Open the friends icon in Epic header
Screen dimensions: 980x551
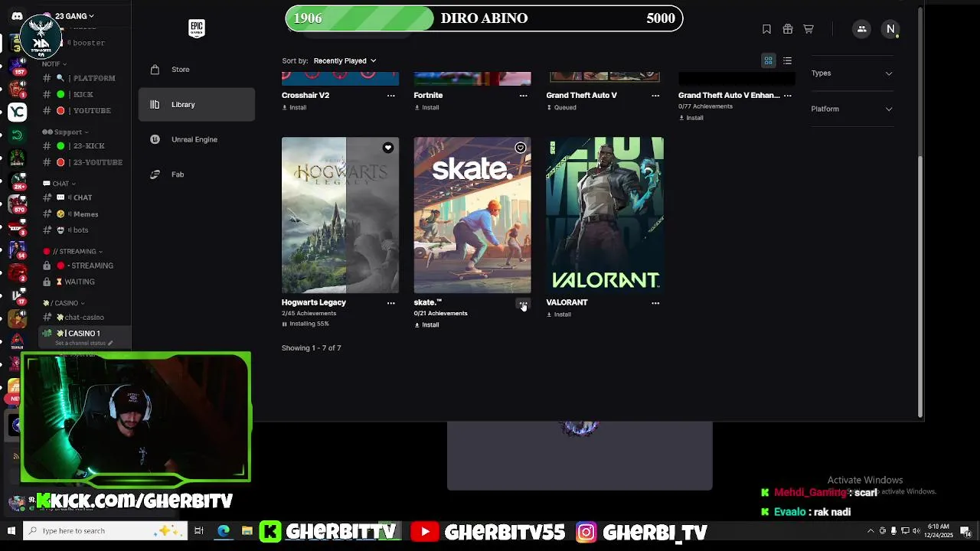tap(861, 29)
